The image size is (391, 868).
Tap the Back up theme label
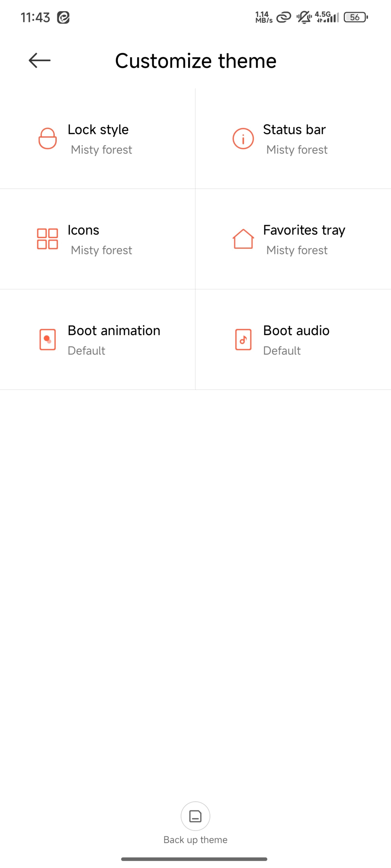point(195,840)
